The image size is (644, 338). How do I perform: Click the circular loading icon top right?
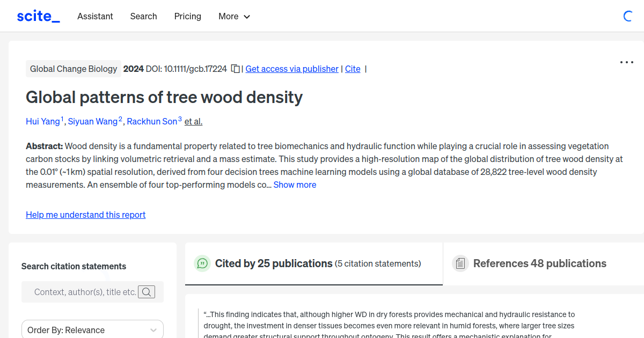(627, 16)
